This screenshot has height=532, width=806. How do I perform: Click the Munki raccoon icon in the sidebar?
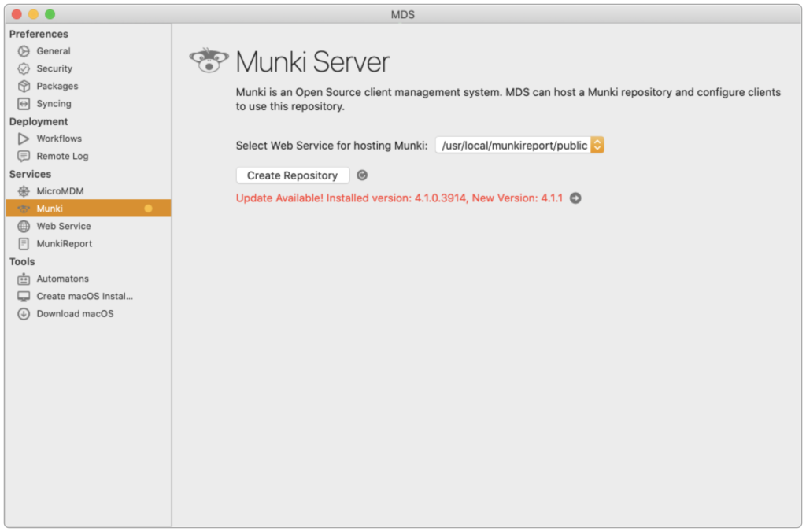tap(24, 209)
